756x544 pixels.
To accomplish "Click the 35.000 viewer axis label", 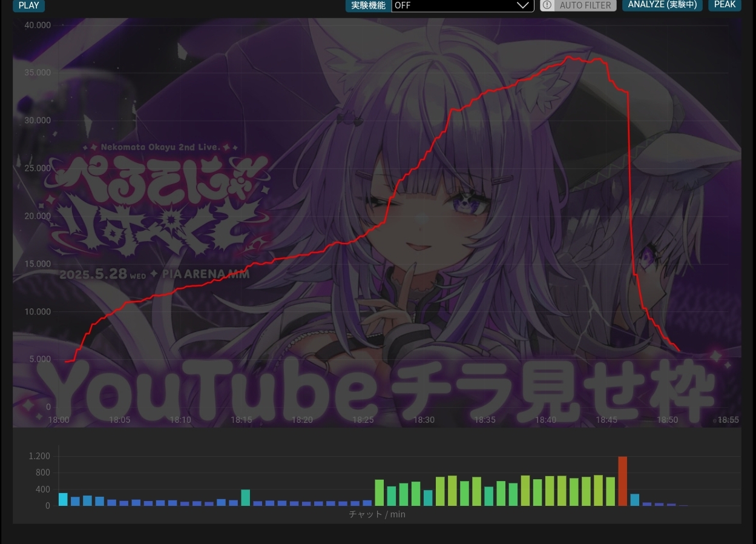I will click(38, 73).
